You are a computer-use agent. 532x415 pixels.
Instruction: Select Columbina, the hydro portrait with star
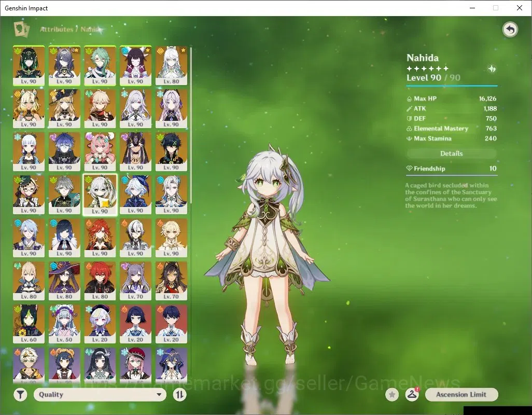[136, 66]
